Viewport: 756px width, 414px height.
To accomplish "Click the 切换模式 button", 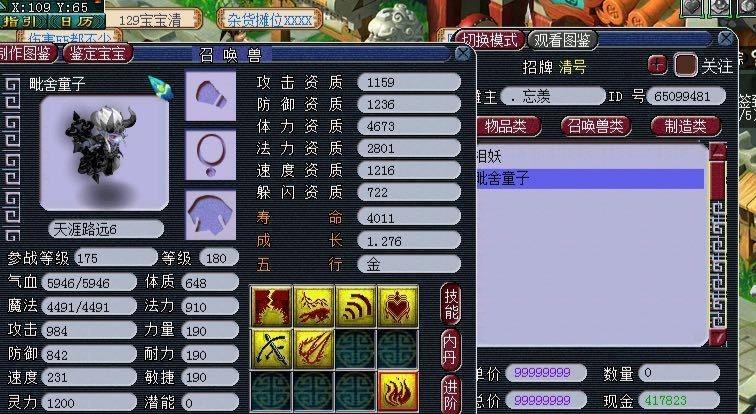I will pyautogui.click(x=490, y=40).
